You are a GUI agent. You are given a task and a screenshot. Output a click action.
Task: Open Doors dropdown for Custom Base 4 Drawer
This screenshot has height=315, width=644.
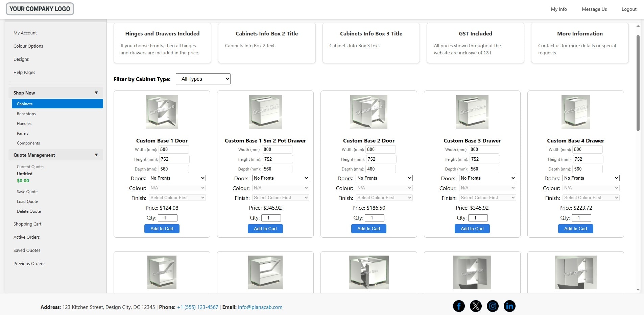click(591, 178)
